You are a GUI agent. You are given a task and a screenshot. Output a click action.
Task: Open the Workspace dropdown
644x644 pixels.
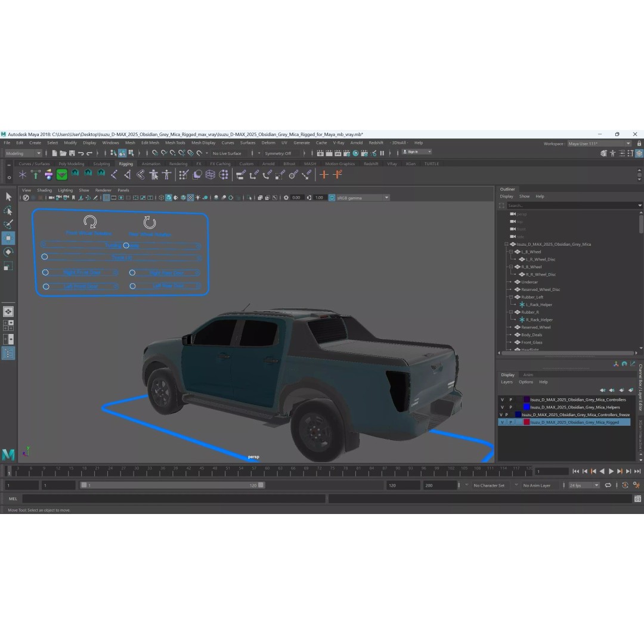coord(599,143)
